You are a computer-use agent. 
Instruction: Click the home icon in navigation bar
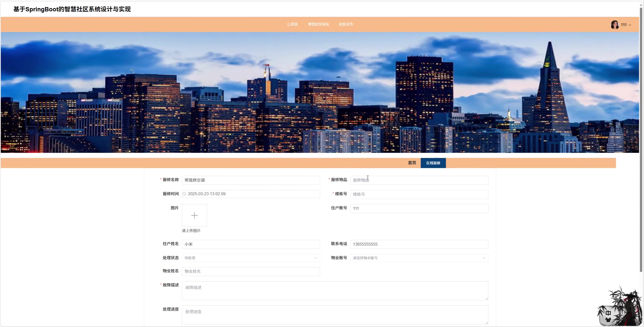pos(288,24)
